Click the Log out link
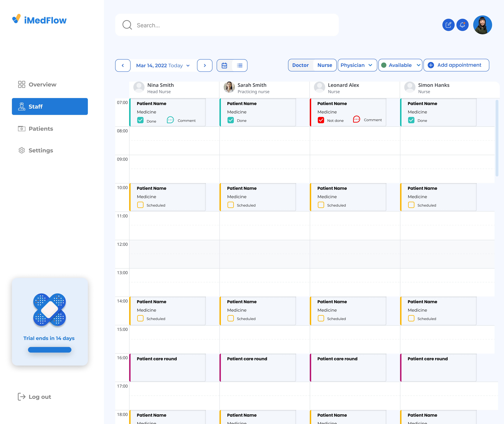The width and height of the screenshot is (504, 424). 35,397
